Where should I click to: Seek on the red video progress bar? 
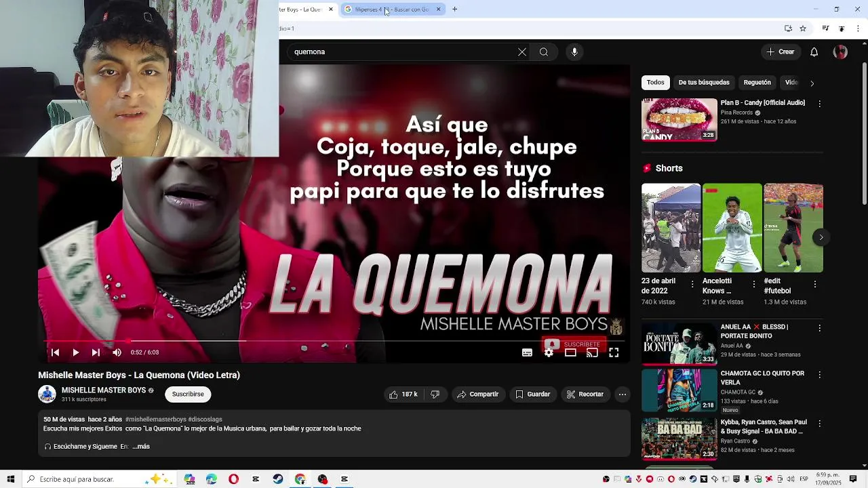(334, 342)
